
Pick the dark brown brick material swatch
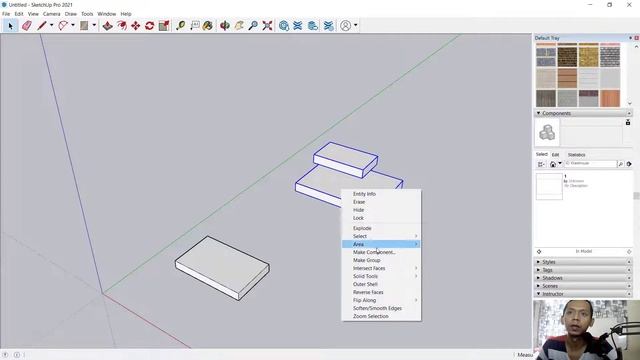(x=567, y=56)
